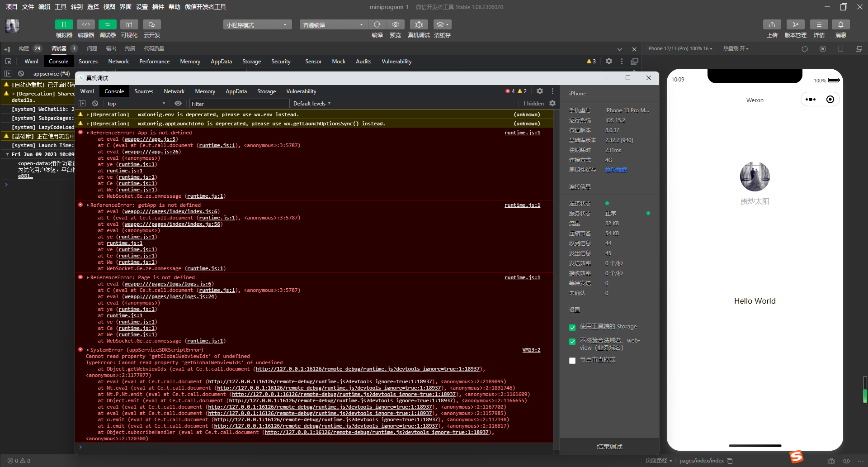Collapse the main debugger panel chevron

click(620, 49)
